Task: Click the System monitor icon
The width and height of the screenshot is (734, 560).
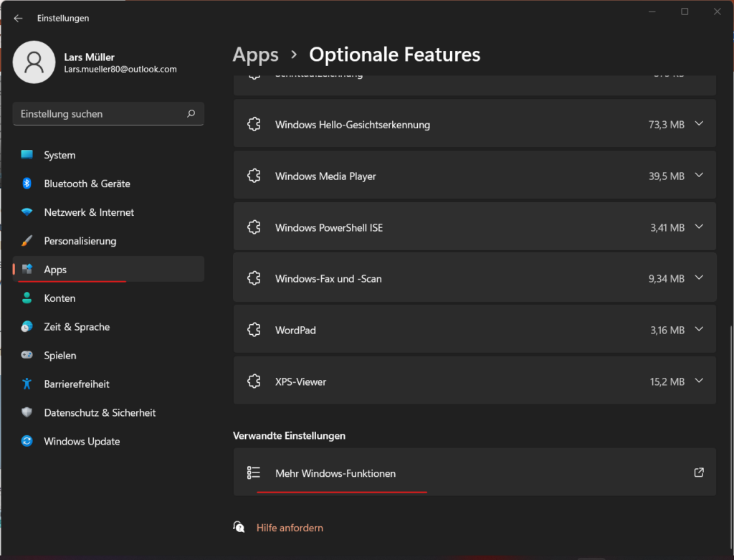Action: tap(27, 154)
